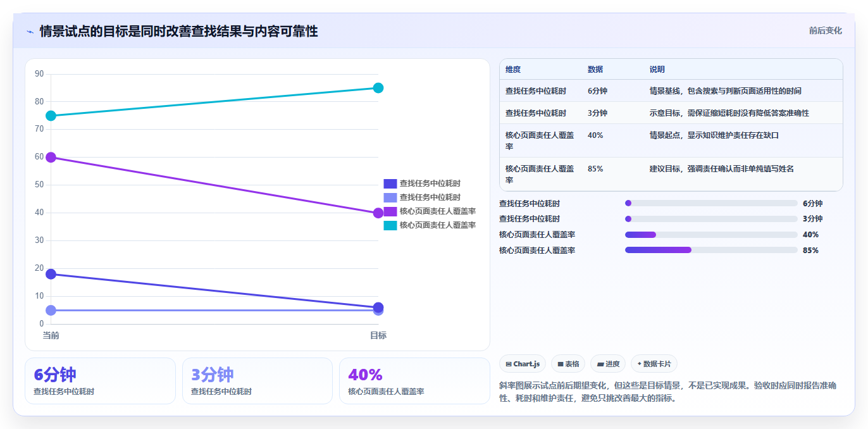Click the 3分钟 progress bar

(711, 219)
